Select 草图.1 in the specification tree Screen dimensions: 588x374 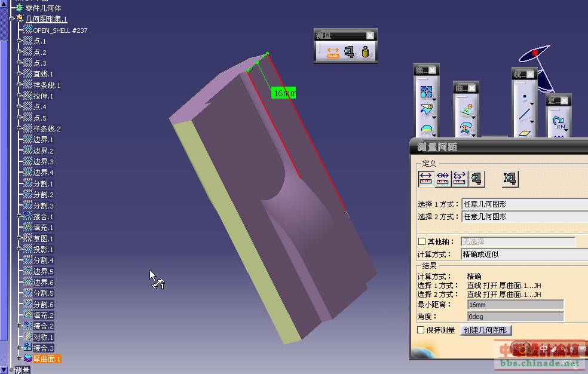click(43, 238)
